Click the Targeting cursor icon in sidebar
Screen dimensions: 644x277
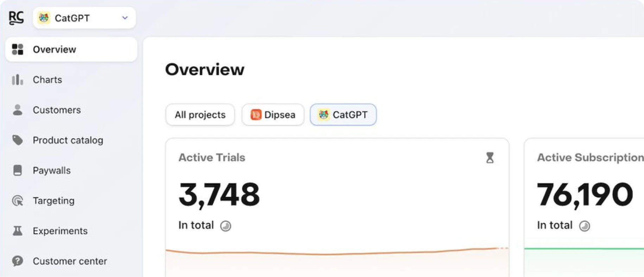coord(17,201)
